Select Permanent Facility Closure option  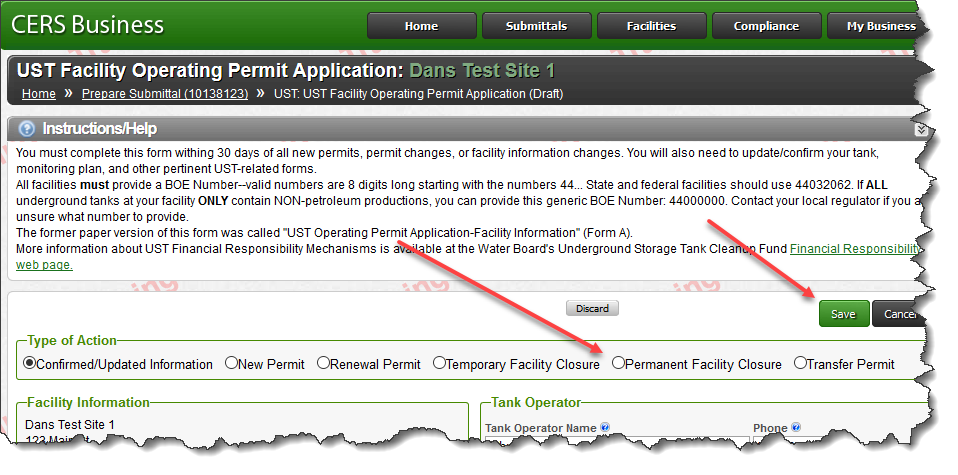618,364
